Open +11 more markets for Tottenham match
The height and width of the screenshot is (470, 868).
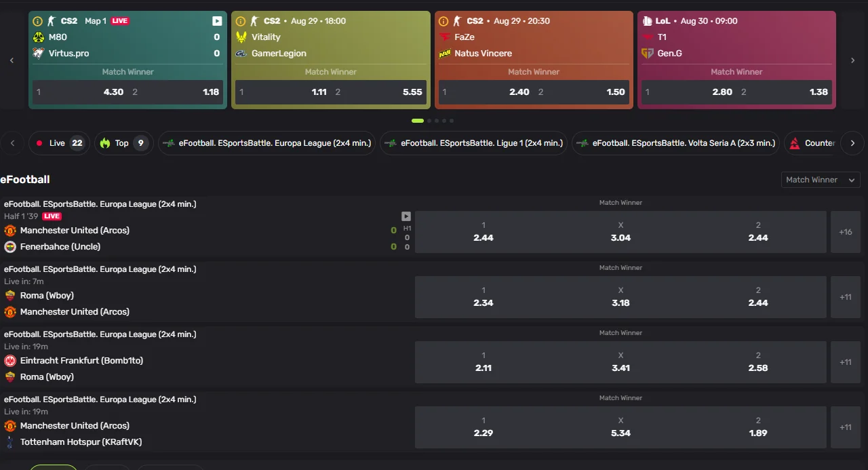846,427
